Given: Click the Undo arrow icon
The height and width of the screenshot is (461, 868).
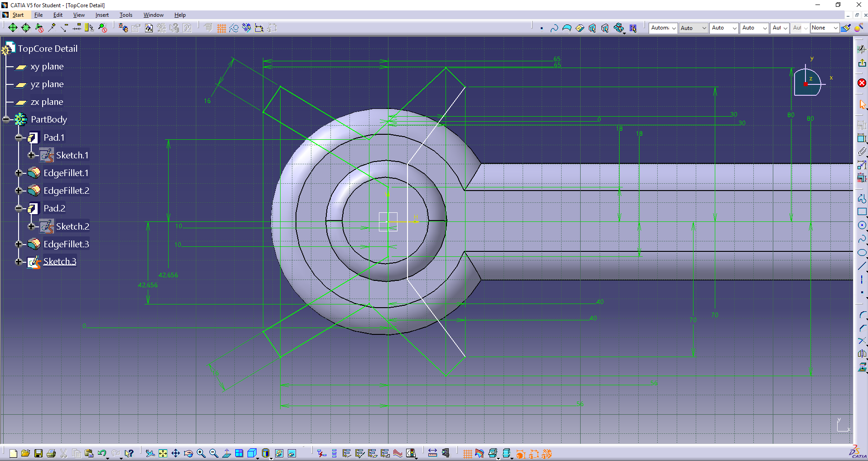Looking at the screenshot, I should point(102,453).
